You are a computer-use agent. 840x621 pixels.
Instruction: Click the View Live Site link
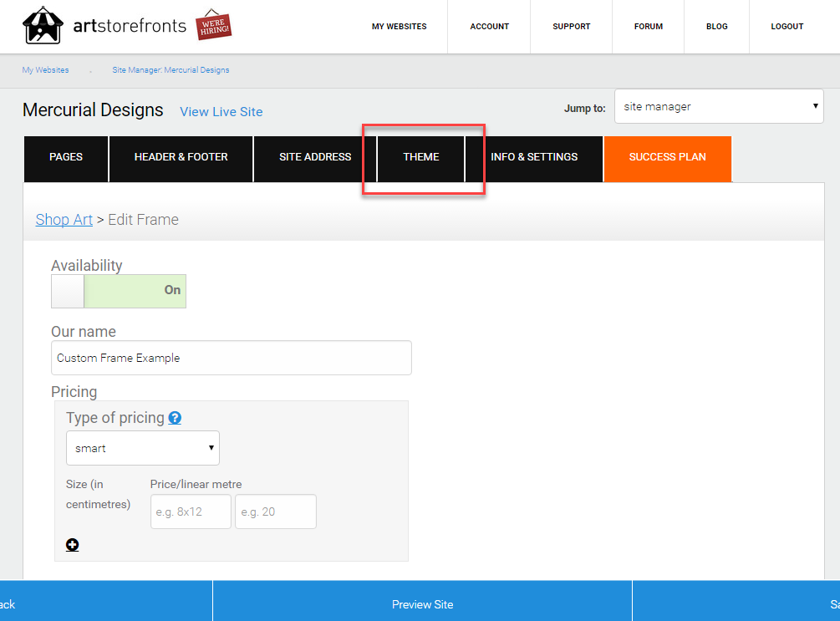coord(221,112)
